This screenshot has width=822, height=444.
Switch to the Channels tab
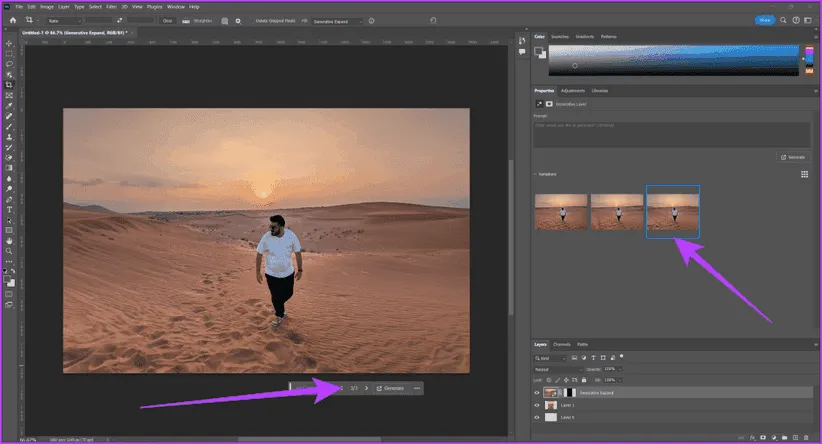[x=562, y=344]
